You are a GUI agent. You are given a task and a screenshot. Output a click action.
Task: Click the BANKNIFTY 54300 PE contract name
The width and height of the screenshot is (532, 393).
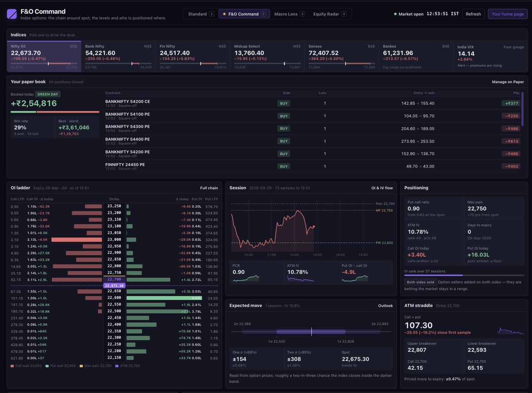127,126
